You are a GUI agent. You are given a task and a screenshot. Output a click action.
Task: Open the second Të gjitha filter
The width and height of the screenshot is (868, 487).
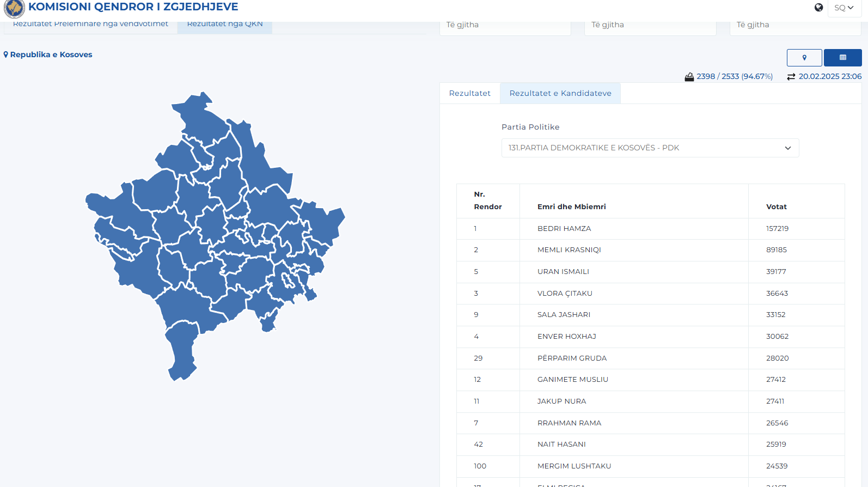tap(650, 26)
